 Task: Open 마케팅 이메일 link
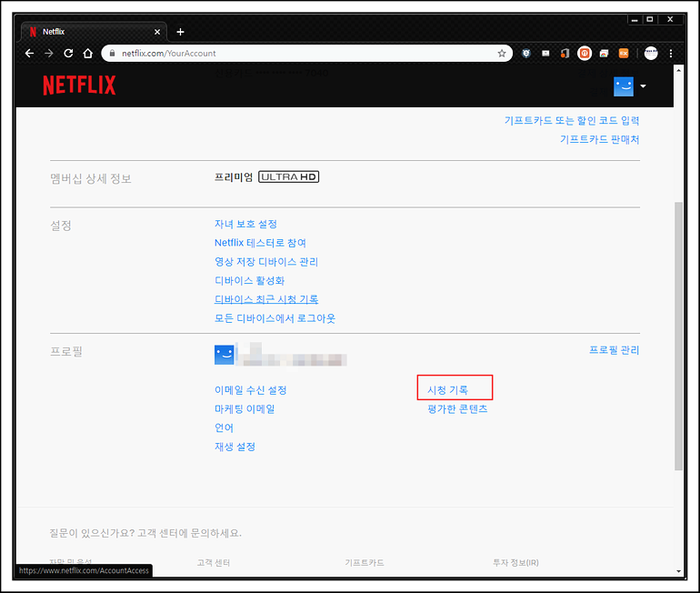coord(245,408)
